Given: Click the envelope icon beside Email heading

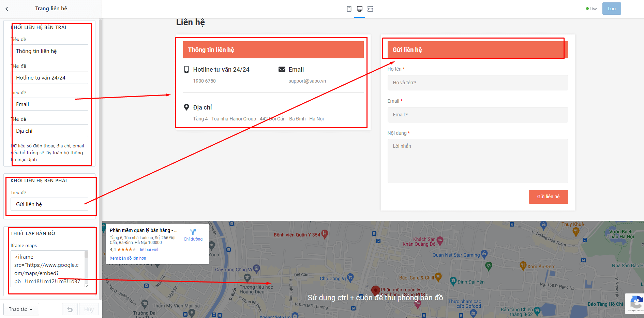Looking at the screenshot, I should click(x=282, y=69).
